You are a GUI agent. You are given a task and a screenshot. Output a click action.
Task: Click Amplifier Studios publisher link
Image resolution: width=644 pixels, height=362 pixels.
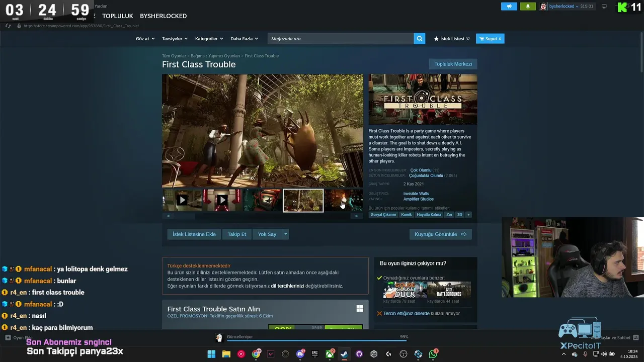419,199
